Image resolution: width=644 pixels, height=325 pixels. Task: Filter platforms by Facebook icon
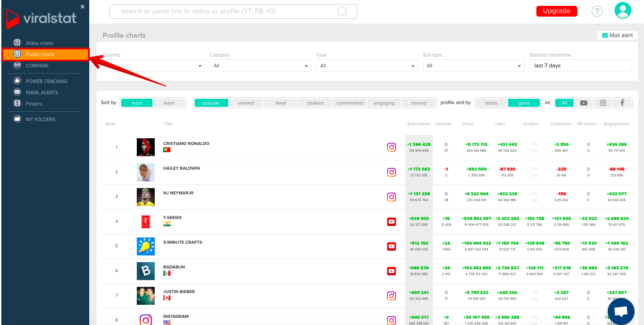pyautogui.click(x=622, y=103)
